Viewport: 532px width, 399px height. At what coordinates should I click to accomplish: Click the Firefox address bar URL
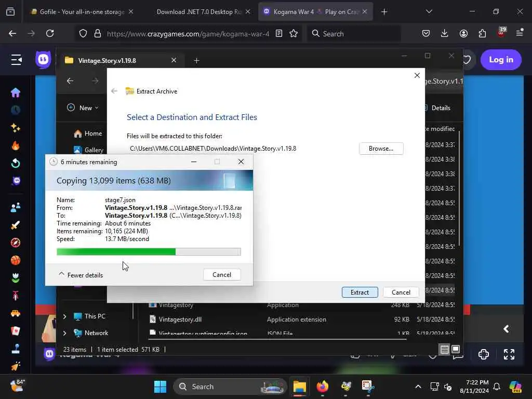pyautogui.click(x=188, y=34)
